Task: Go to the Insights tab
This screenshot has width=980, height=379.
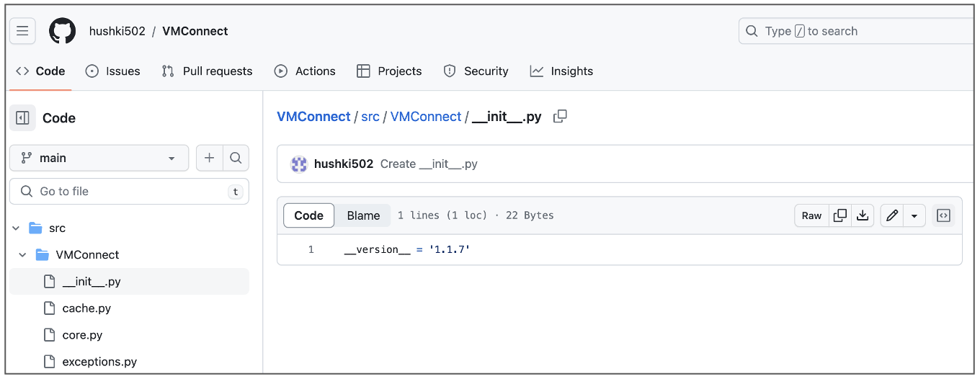Action: point(561,71)
